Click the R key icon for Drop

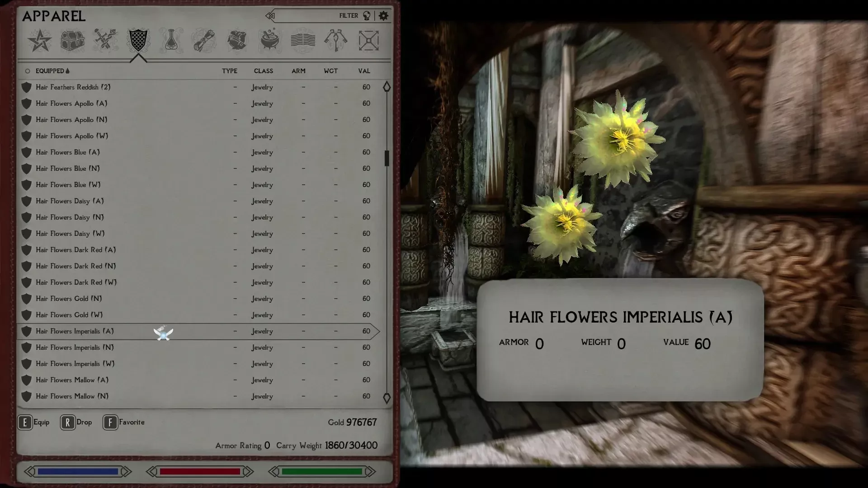coord(68,422)
